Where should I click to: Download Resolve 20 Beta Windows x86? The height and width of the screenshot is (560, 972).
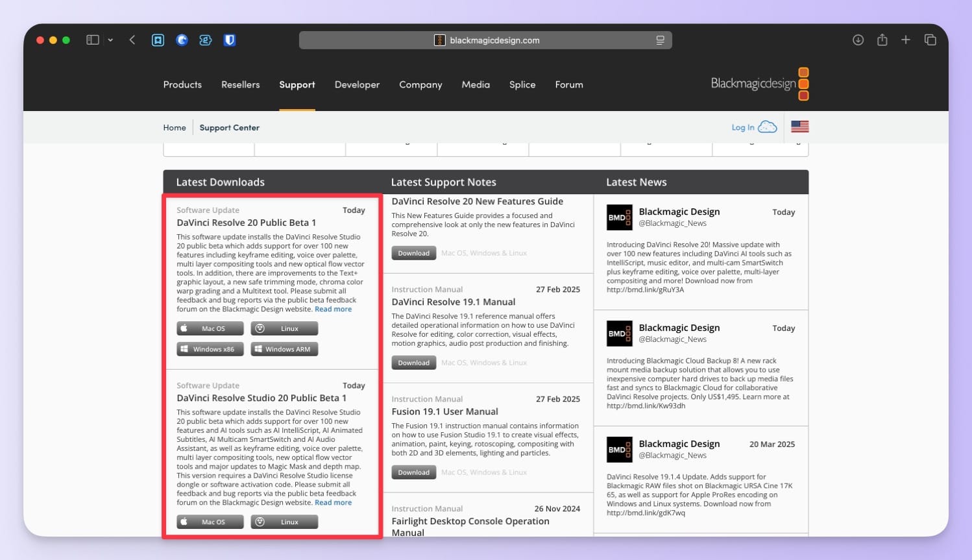tap(210, 349)
